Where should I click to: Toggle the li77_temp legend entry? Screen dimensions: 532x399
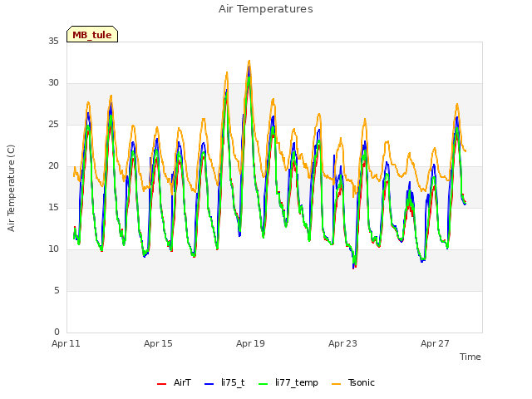tap(288, 382)
